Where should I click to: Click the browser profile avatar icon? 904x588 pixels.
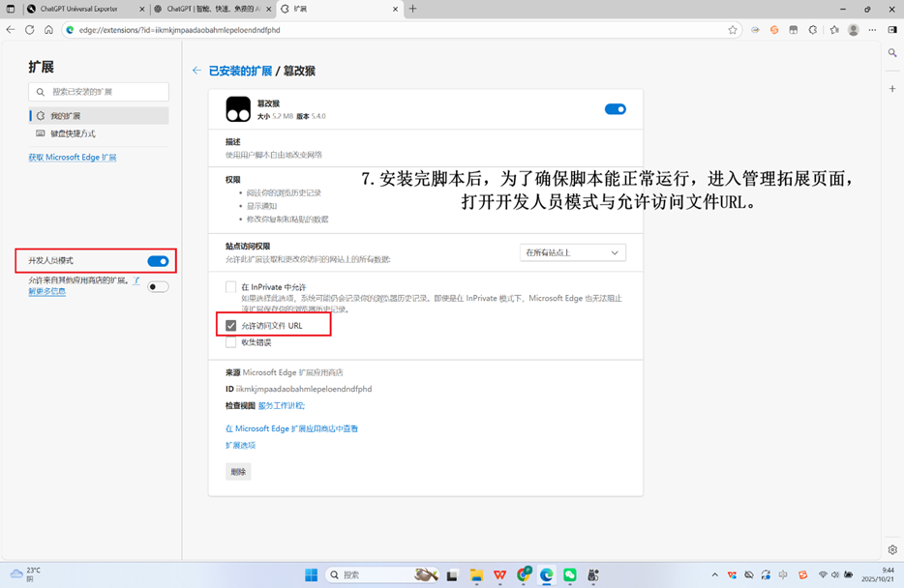click(853, 30)
